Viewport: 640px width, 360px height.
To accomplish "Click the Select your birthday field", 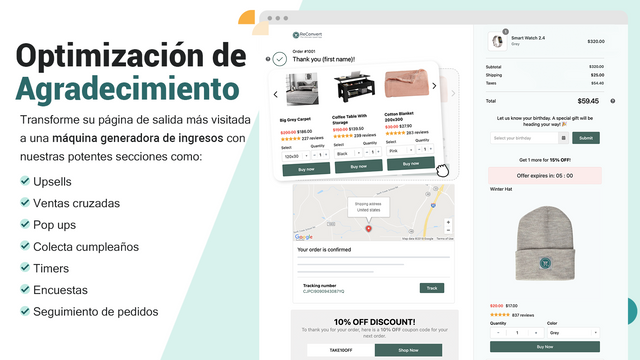I will pyautogui.click(x=524, y=138).
